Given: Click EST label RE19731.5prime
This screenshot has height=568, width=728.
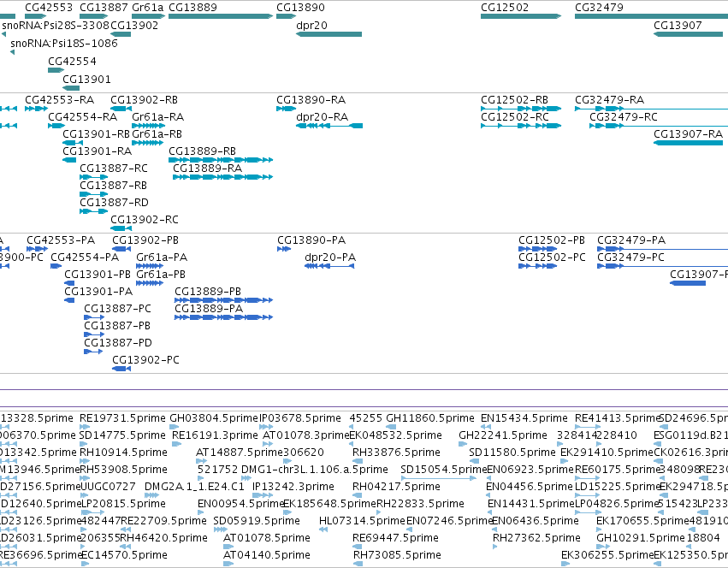Looking at the screenshot, I should tap(122, 418).
